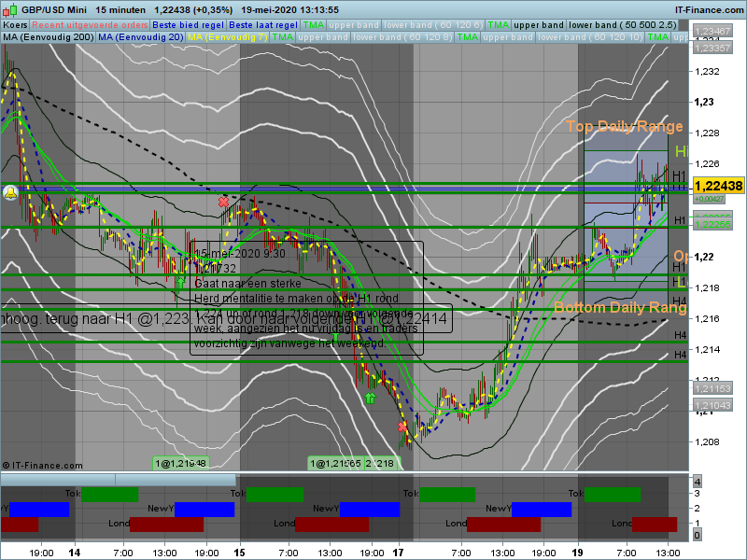Select the lower band ( 60 120 6) legend

point(433,25)
